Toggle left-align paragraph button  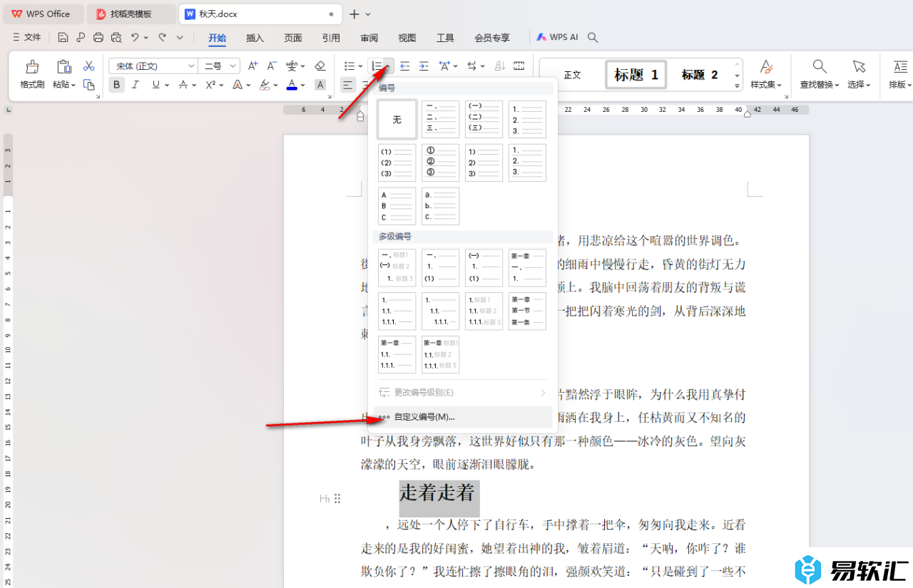pos(347,85)
